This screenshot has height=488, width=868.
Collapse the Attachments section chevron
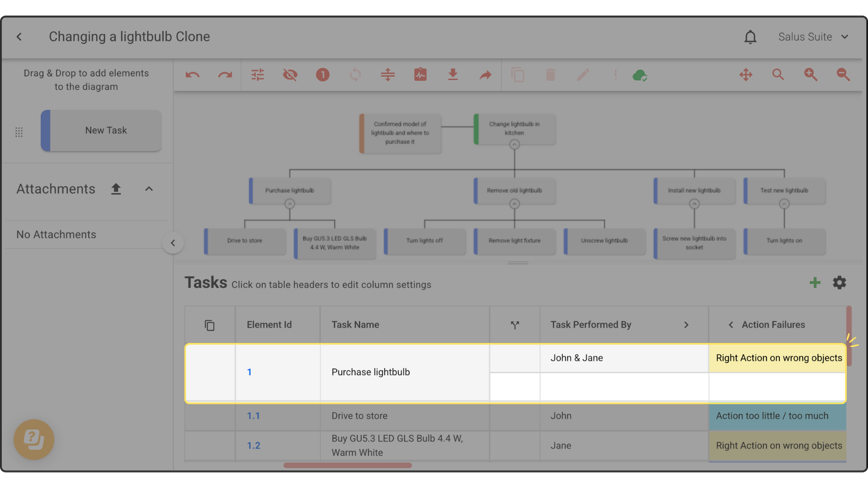pos(149,189)
